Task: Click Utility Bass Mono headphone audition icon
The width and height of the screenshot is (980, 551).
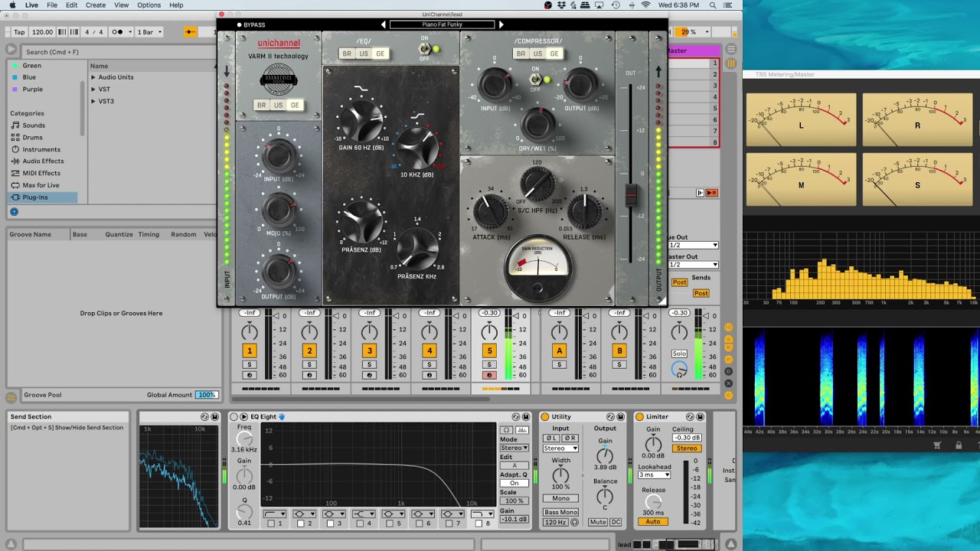Action: [x=574, y=523]
